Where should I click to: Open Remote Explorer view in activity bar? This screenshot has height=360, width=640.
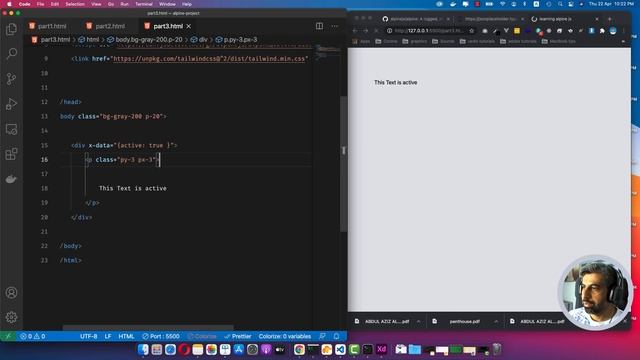tap(11, 129)
